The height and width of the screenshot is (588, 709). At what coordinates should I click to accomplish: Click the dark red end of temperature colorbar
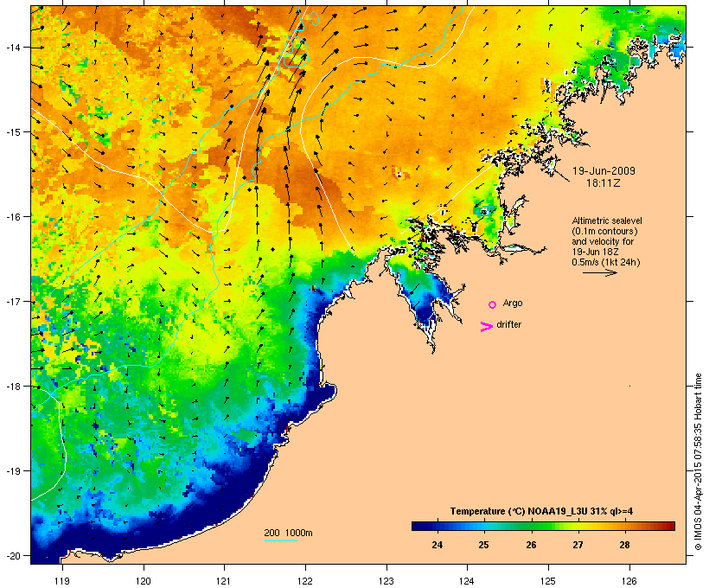pyautogui.click(x=669, y=526)
